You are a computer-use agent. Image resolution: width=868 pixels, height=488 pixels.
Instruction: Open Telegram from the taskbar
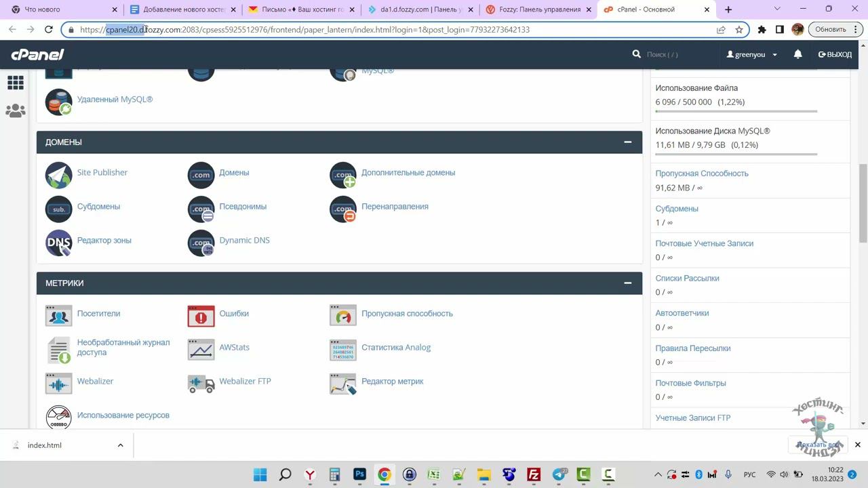(559, 474)
